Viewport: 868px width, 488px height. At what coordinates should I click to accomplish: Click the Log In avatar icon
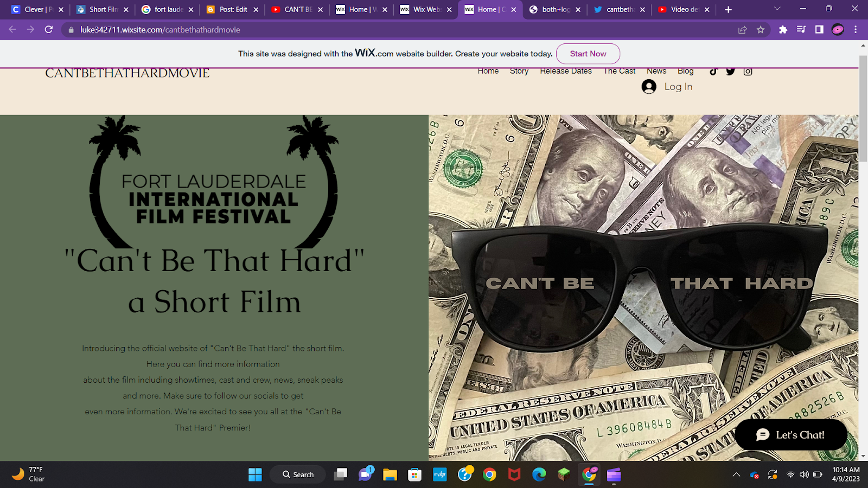(649, 87)
